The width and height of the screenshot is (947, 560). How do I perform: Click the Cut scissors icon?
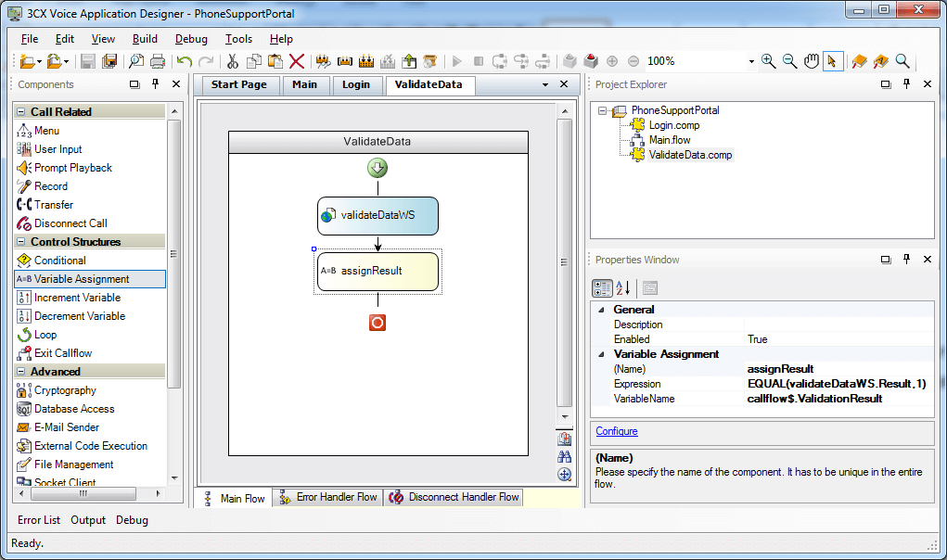[x=233, y=61]
